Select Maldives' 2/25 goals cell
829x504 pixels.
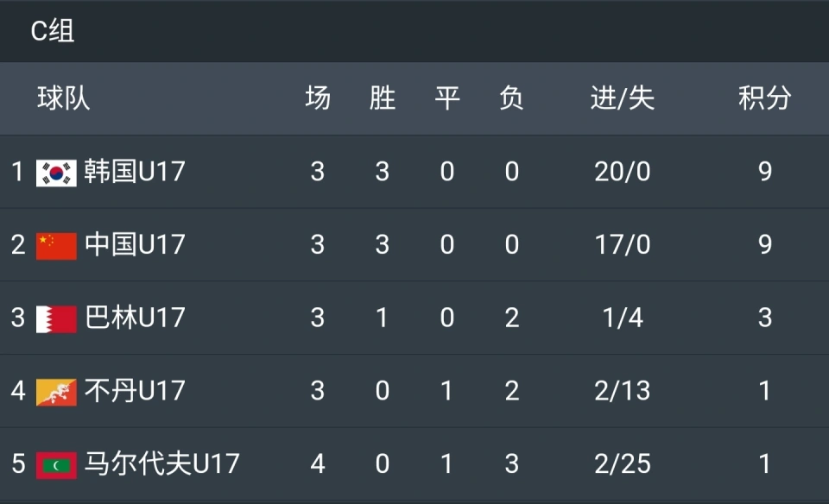[x=623, y=463]
